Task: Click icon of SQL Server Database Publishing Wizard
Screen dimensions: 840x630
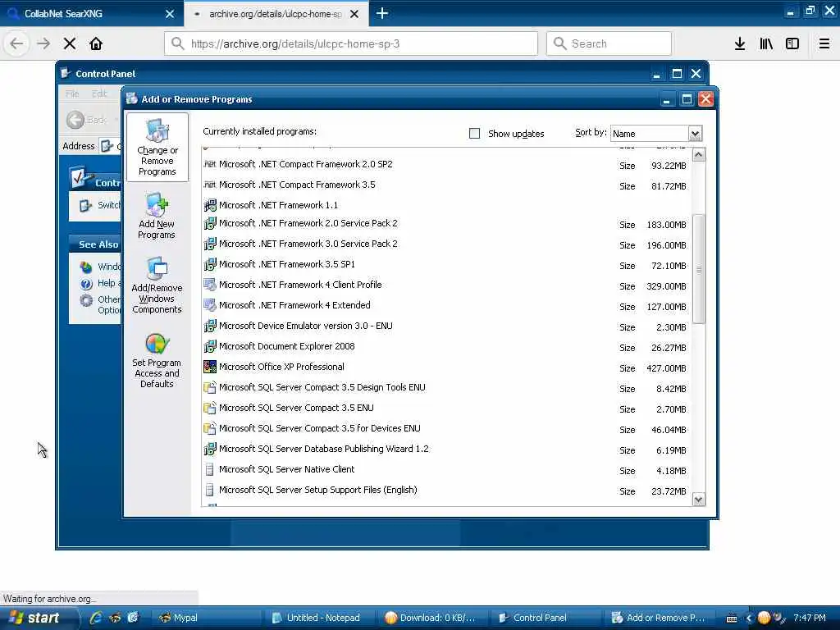Action: click(x=210, y=449)
